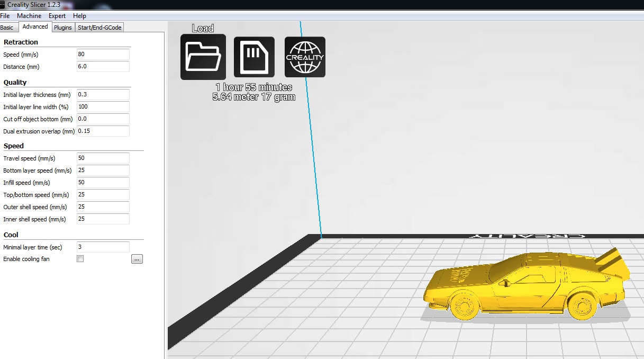Click the Initial layer line width field
Viewport: 644px width, 359px height.
click(x=103, y=107)
